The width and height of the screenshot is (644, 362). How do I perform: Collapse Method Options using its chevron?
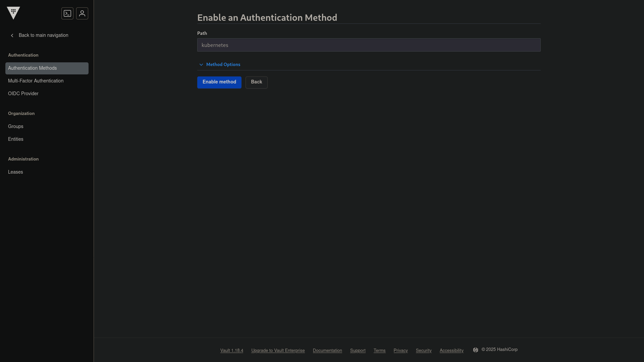coord(201,65)
